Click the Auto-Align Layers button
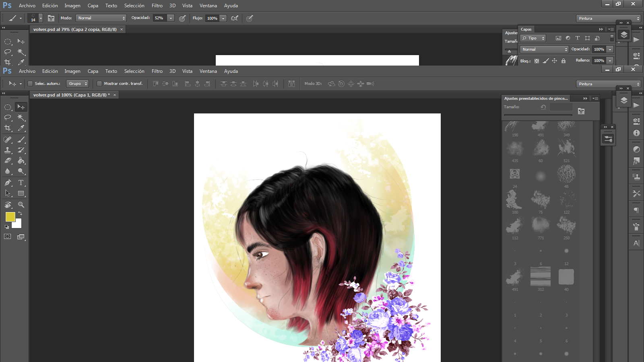 coord(291,84)
